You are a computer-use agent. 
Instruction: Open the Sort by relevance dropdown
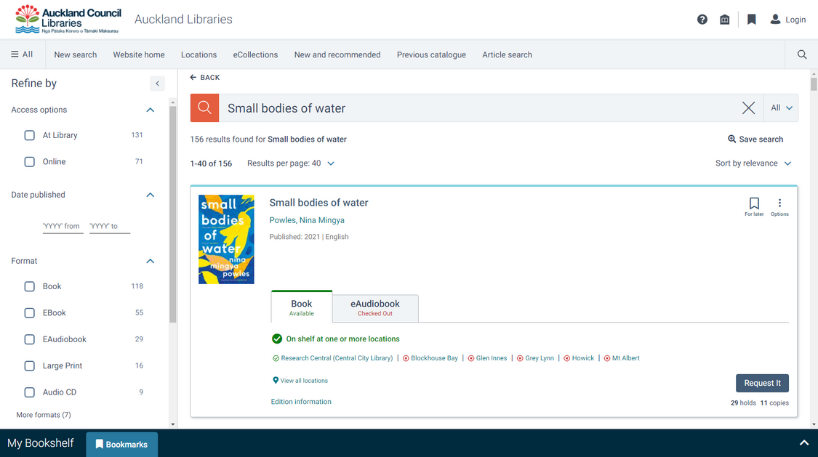pos(753,163)
